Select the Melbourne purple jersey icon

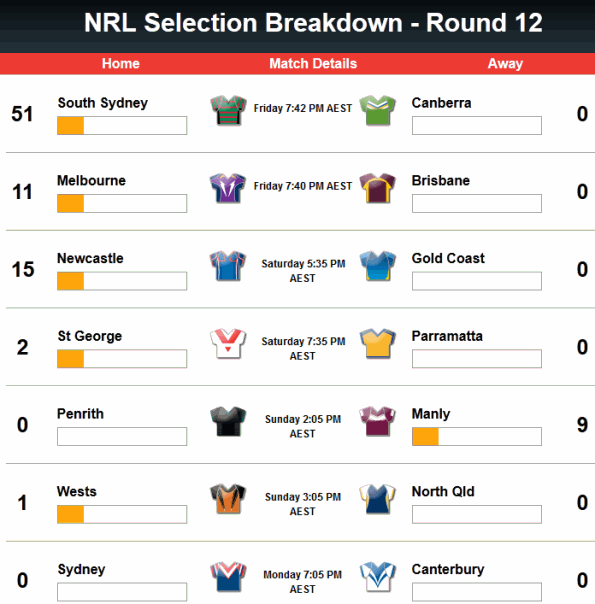228,188
